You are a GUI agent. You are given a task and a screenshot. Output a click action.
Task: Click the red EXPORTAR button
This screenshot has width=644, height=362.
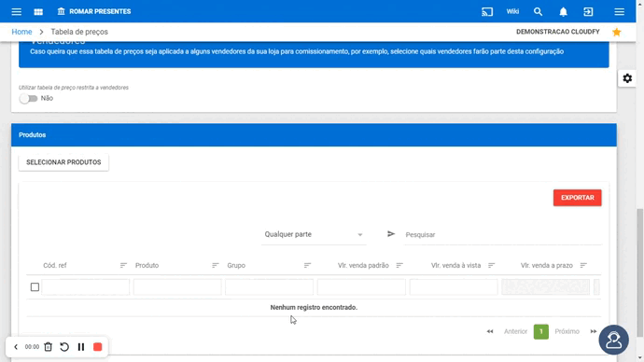tap(577, 198)
